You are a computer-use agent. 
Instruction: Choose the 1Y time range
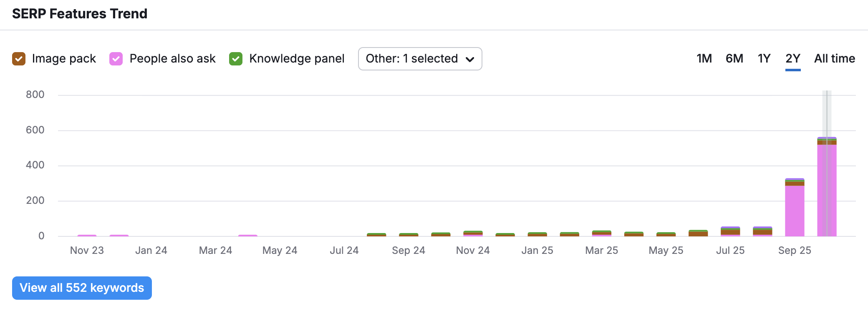click(764, 59)
